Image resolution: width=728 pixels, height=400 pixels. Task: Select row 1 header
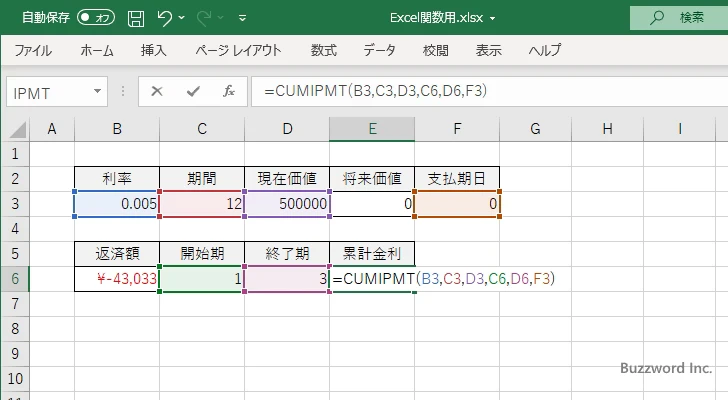tap(15, 154)
